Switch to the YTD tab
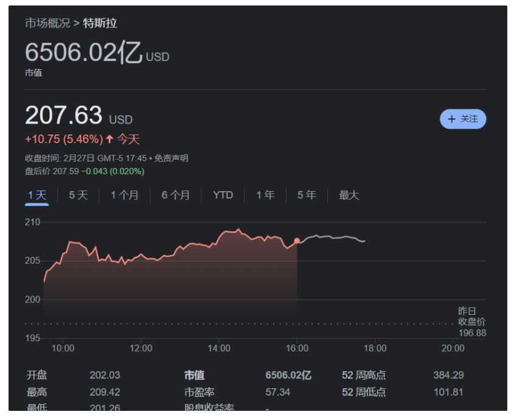Viewport: 514px width, 420px height. tap(223, 195)
